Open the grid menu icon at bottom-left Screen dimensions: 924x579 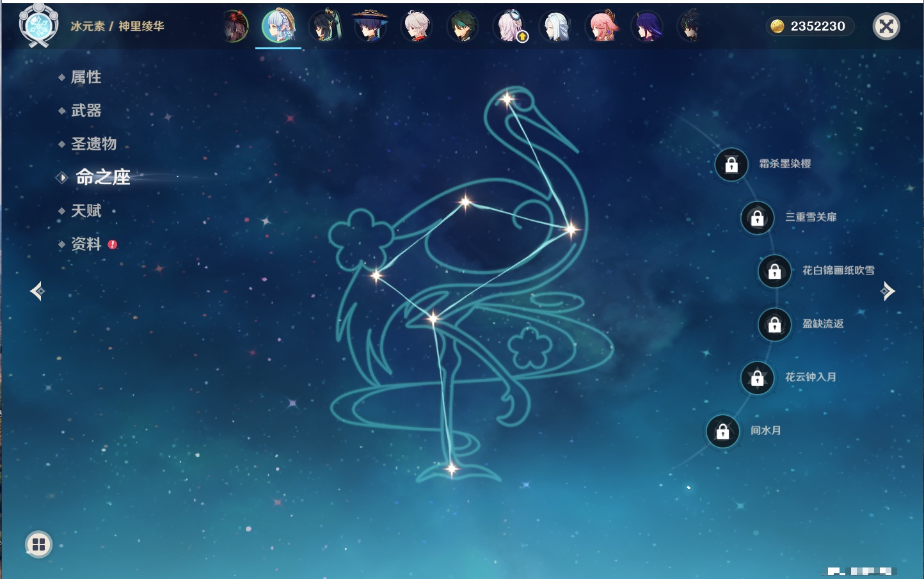tap(38, 544)
